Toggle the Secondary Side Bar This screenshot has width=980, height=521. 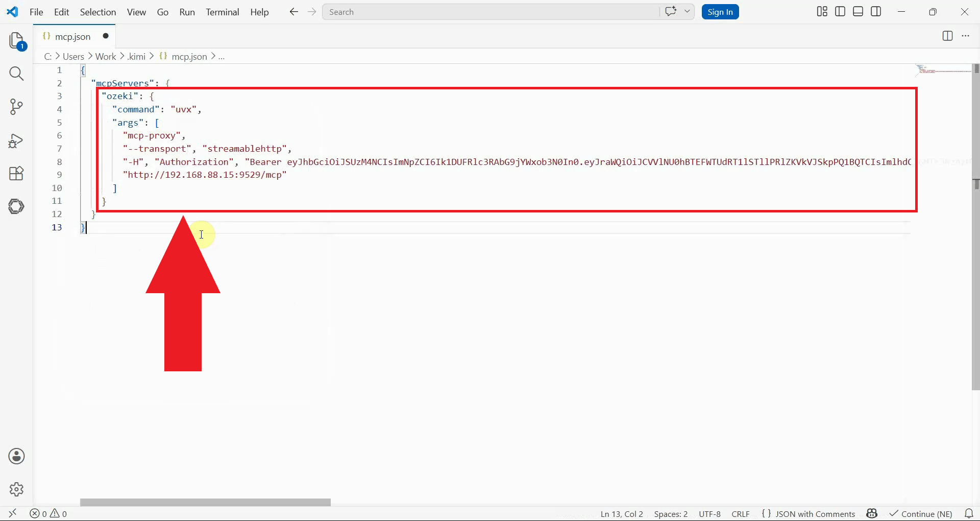click(x=876, y=11)
